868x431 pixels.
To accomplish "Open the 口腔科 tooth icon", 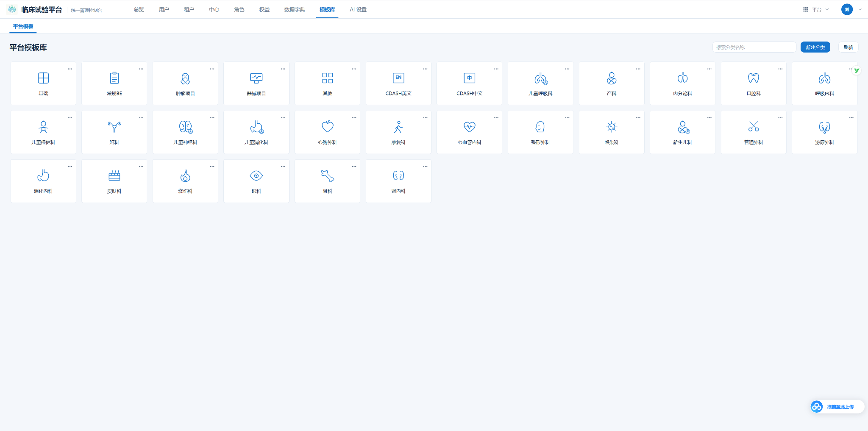I will [x=754, y=78].
